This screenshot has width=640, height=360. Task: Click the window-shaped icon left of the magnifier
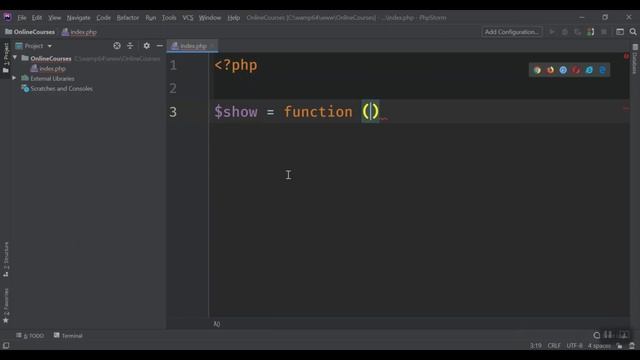coord(620,32)
